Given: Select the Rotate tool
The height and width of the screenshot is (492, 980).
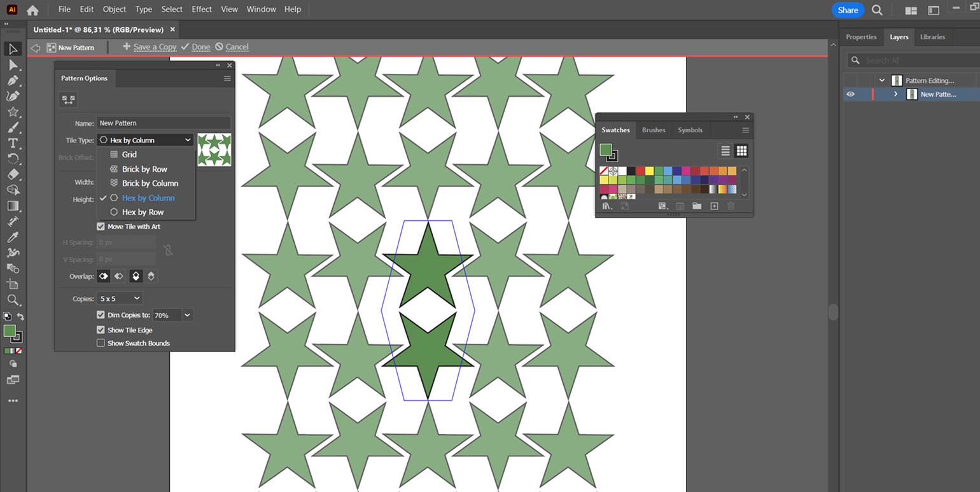Looking at the screenshot, I should [13, 158].
